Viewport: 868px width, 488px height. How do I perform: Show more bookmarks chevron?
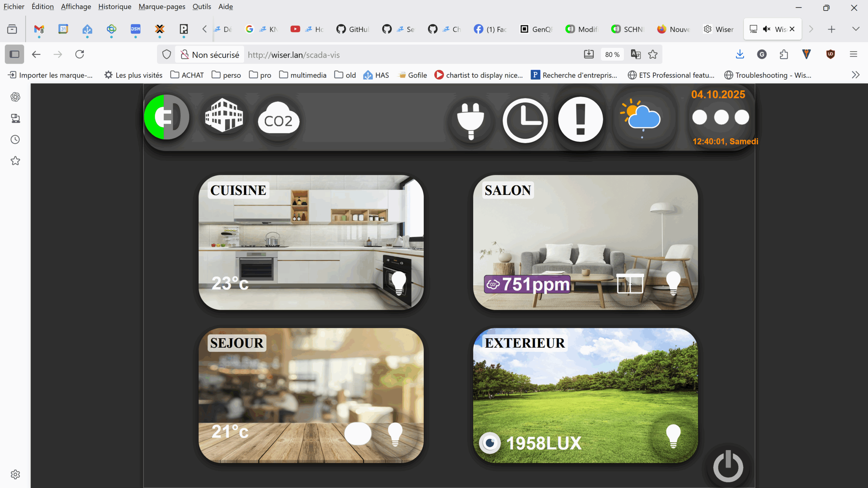(x=855, y=75)
